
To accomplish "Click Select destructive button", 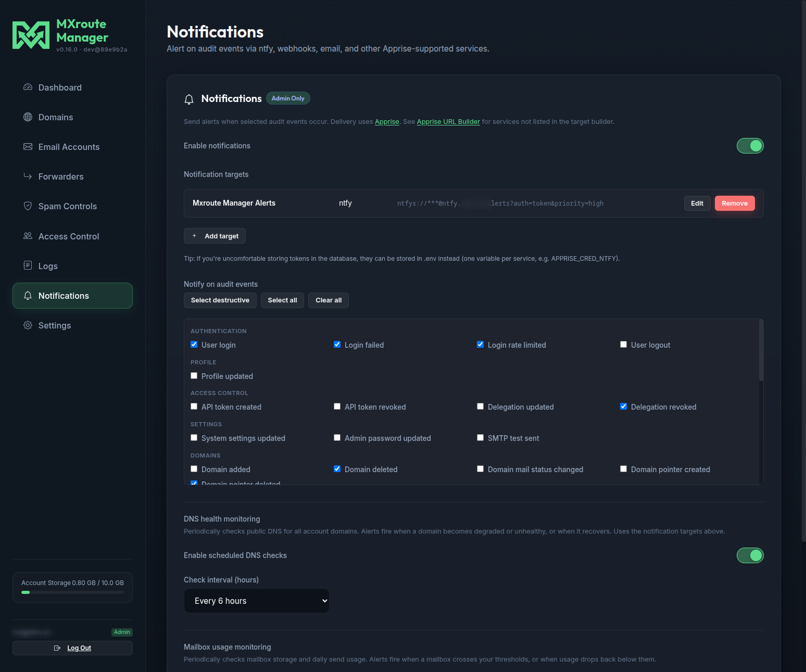I will click(220, 300).
